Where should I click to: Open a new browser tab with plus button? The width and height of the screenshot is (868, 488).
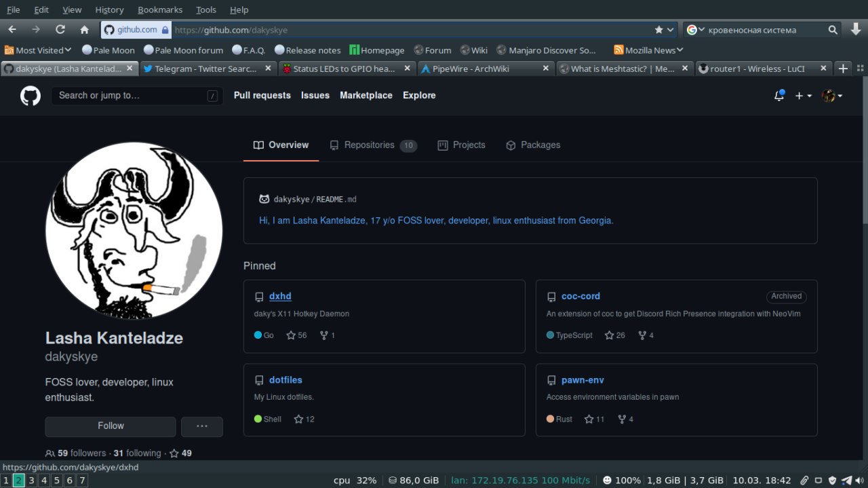click(x=843, y=69)
